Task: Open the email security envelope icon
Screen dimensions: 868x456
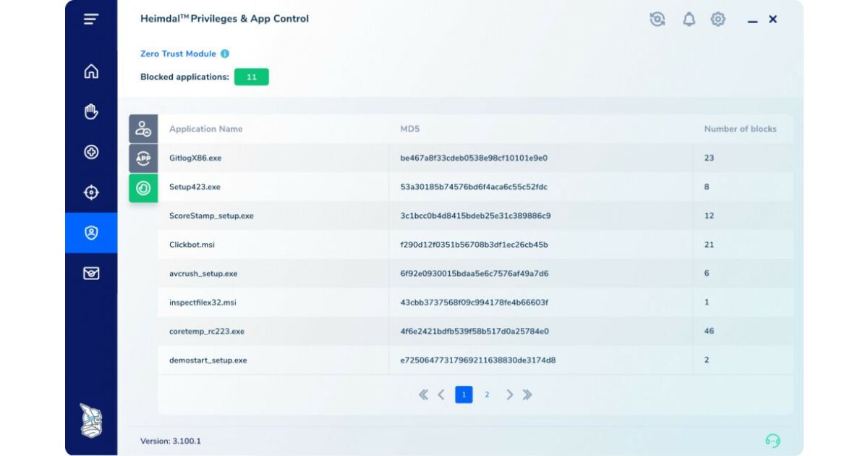Action: tap(91, 274)
